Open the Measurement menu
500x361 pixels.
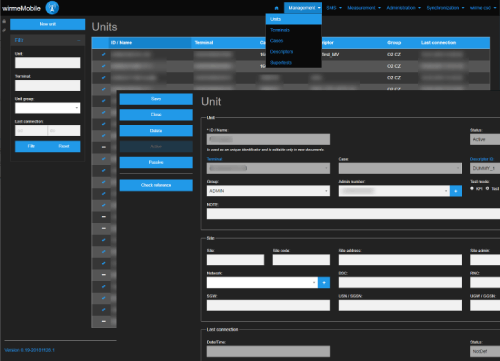coord(364,8)
